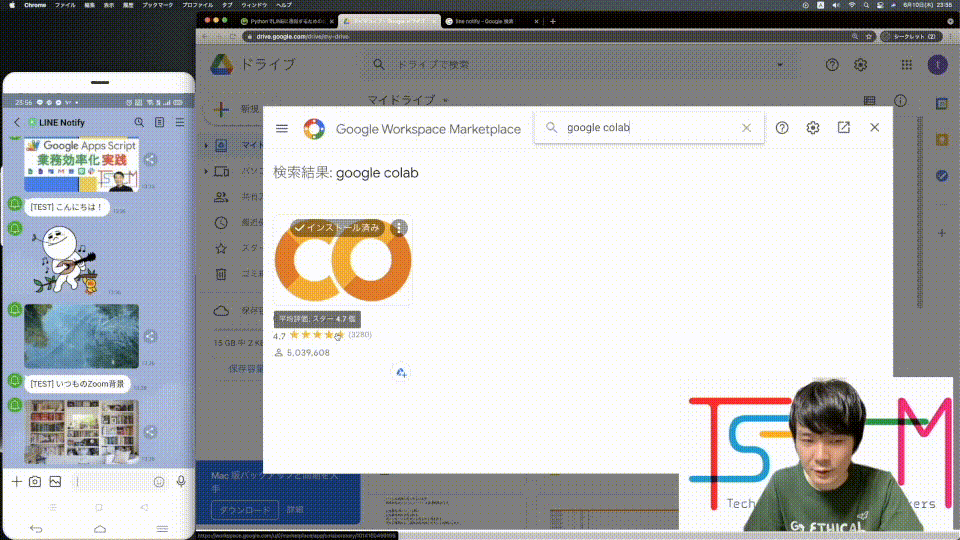Open a new Chrome tab
This screenshot has height=540, width=960.
[x=553, y=21]
